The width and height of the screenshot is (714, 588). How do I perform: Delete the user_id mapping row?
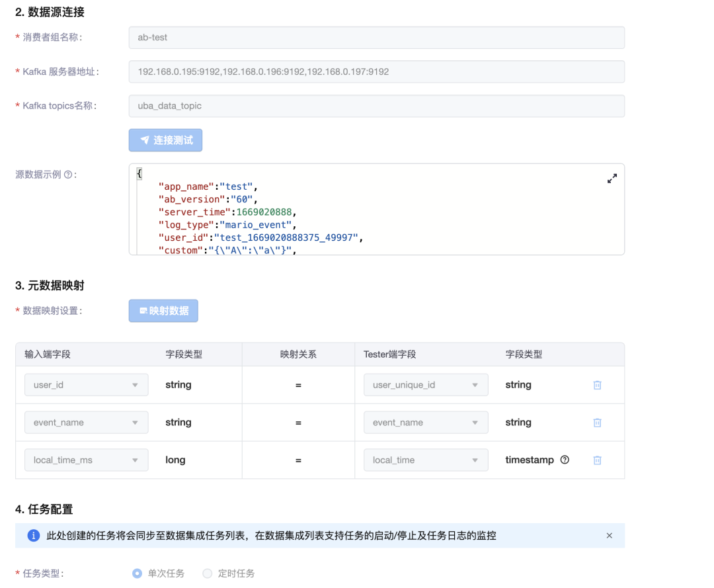tap(597, 385)
